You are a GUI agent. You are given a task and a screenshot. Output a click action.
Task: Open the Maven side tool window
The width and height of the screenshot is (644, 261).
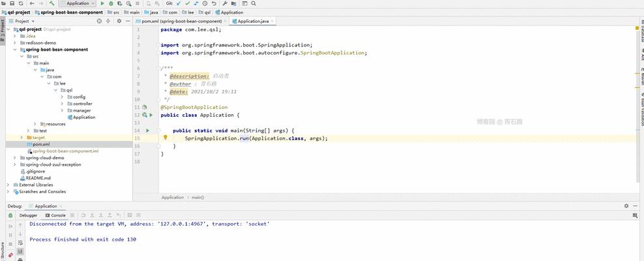[641, 77]
